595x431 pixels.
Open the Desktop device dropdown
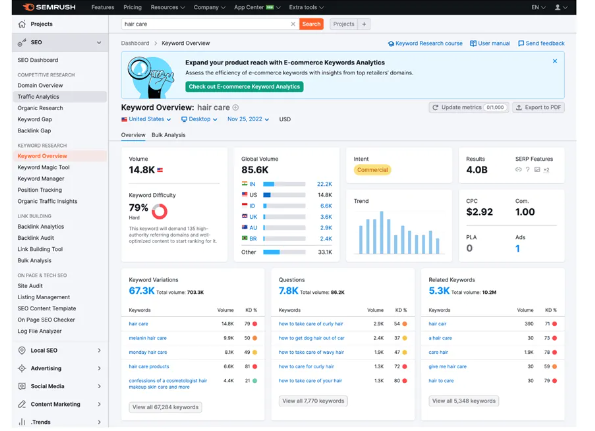(x=199, y=119)
